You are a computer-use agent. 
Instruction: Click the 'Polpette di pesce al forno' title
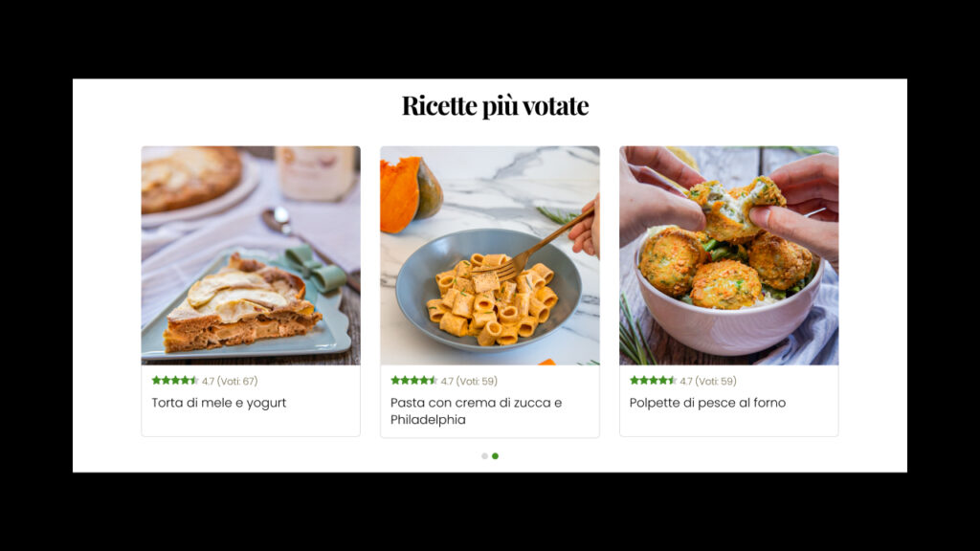point(707,403)
